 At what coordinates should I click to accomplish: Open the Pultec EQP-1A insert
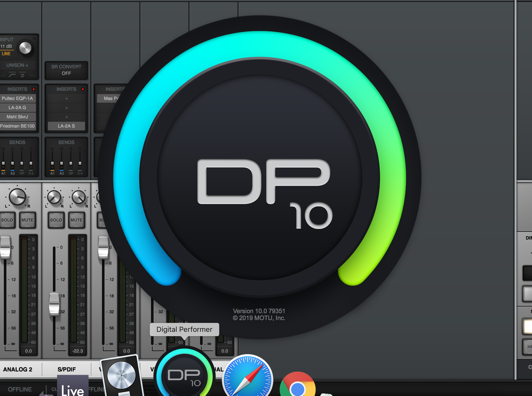(17, 98)
